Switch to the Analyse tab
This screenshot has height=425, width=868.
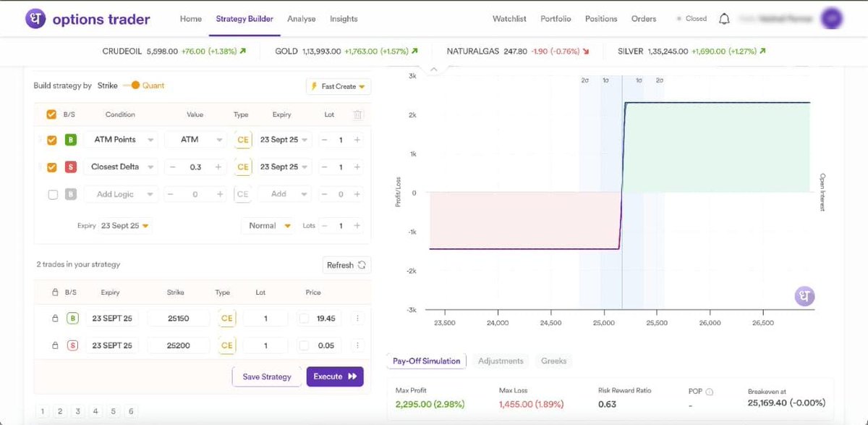pyautogui.click(x=301, y=19)
